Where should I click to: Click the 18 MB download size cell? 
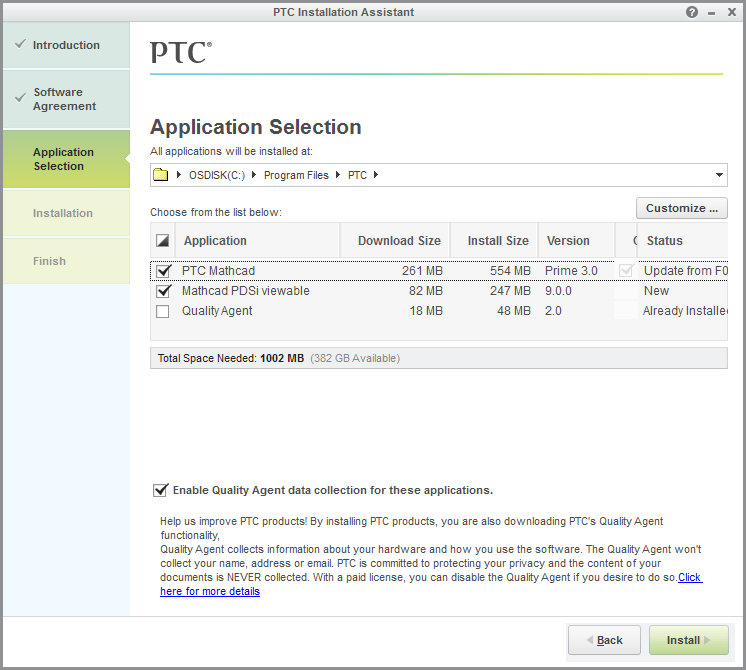tap(426, 311)
